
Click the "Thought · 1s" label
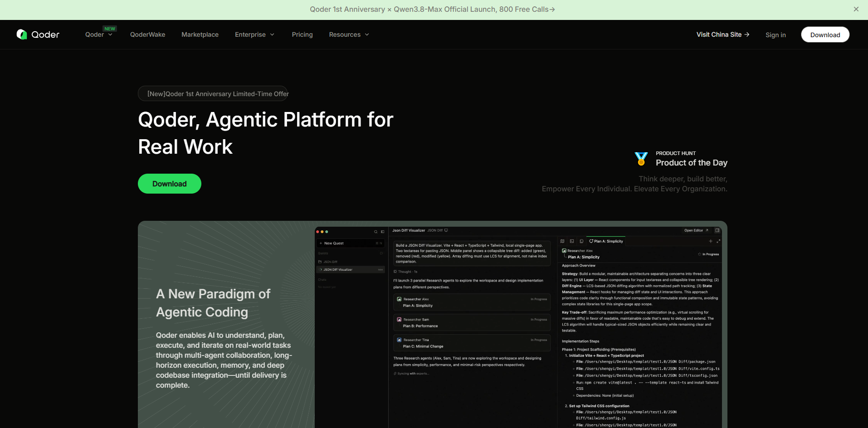(x=408, y=272)
